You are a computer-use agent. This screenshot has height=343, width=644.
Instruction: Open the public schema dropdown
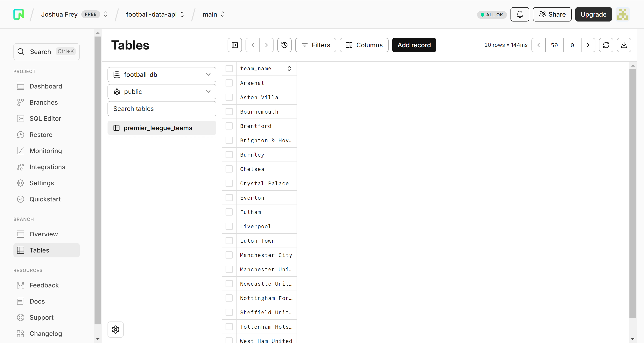tap(162, 92)
